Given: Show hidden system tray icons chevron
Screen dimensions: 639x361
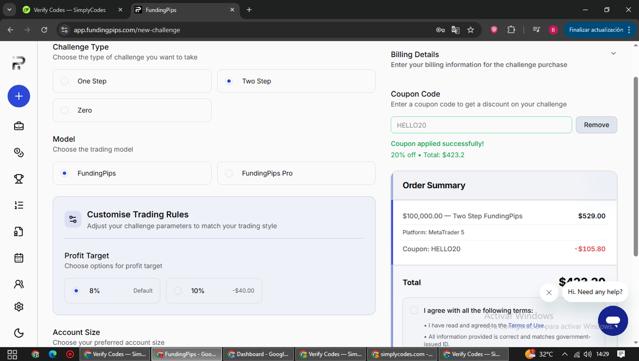Looking at the screenshot, I should click(x=564, y=354).
